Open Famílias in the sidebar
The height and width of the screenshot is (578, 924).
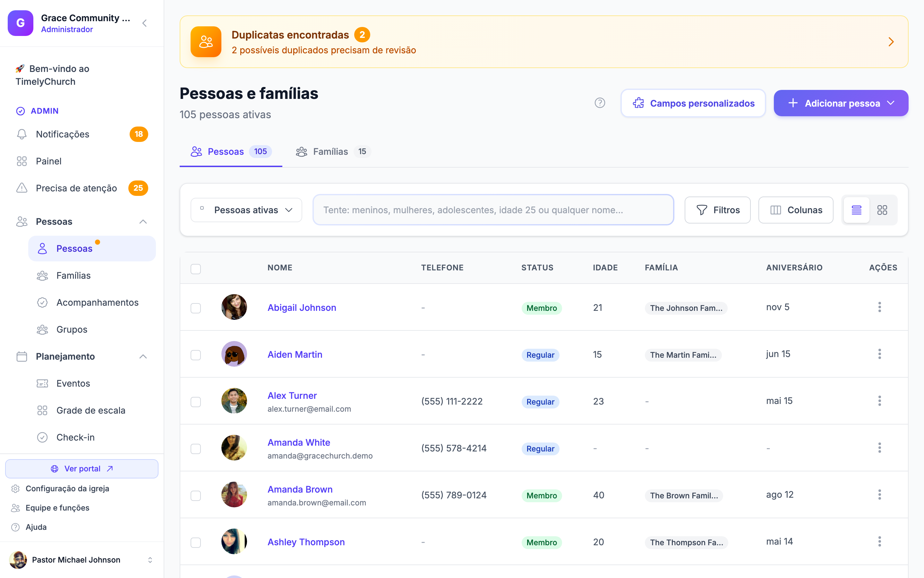click(x=92, y=276)
